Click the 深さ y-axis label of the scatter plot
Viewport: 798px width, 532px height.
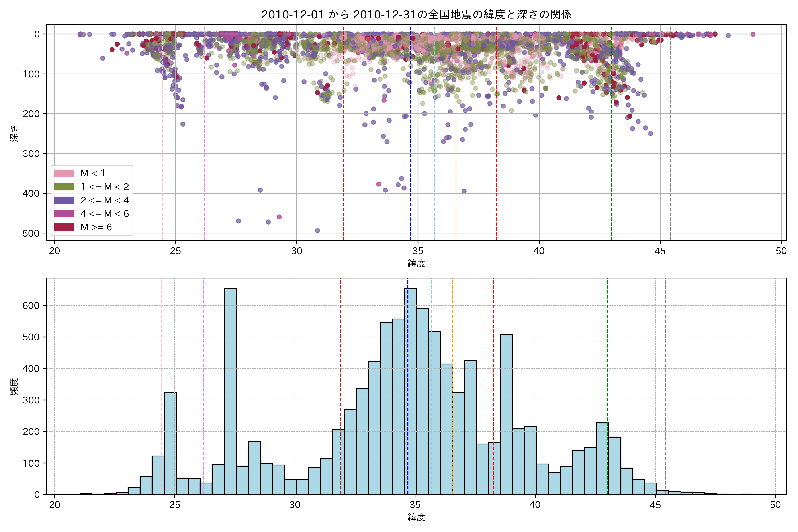(14, 133)
